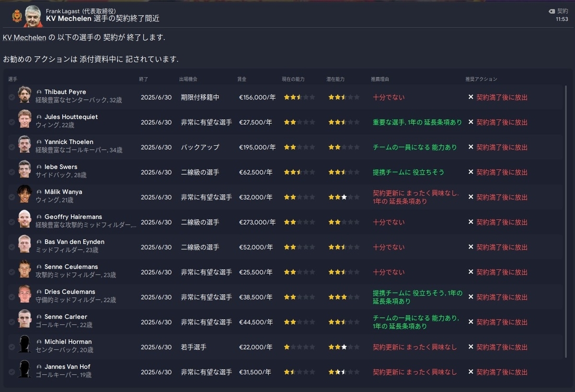Sort by 賃金 column header

241,79
